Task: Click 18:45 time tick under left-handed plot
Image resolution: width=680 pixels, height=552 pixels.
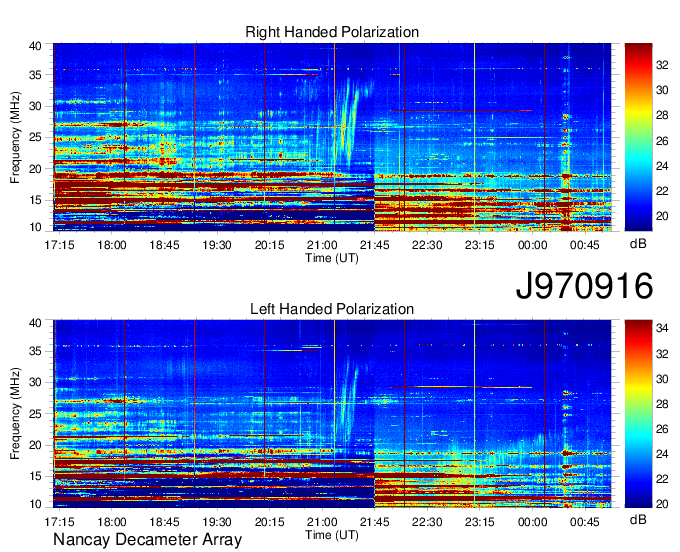Action: (164, 522)
